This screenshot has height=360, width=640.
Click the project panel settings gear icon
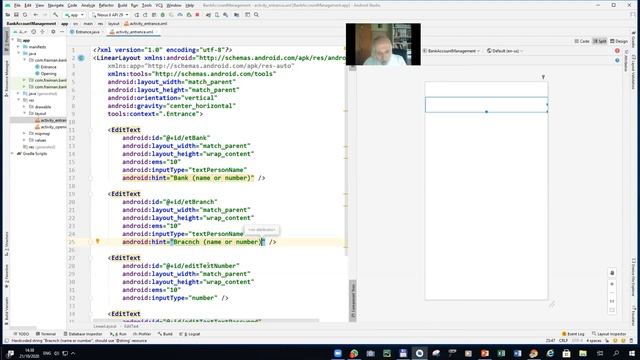[x=53, y=31]
